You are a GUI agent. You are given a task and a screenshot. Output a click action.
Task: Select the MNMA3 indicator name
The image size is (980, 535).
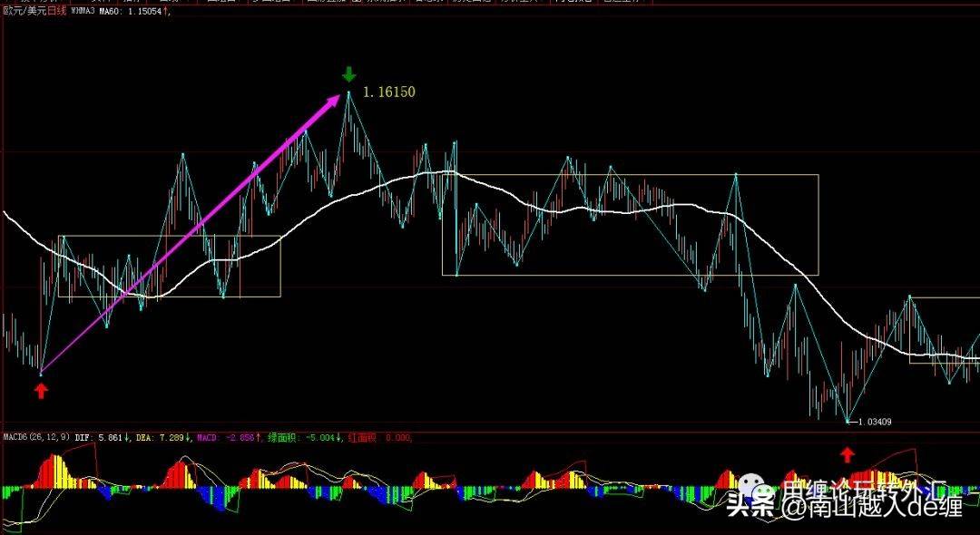pyautogui.click(x=83, y=11)
